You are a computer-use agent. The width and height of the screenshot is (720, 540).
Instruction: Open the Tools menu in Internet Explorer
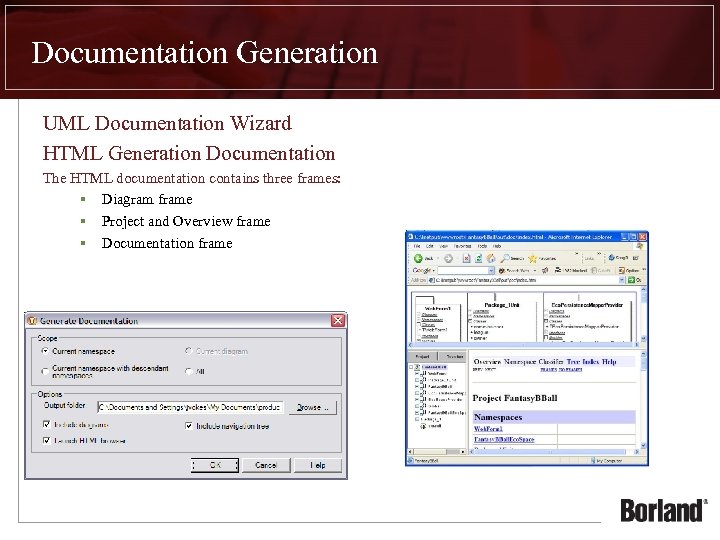[482, 246]
